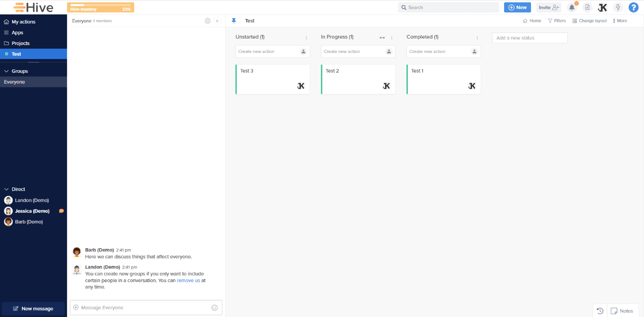Collapse the Groups section in sidebar
This screenshot has height=317, width=644.
[x=6, y=71]
